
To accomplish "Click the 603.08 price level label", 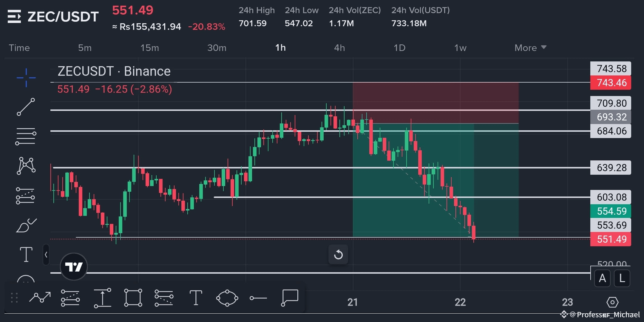I will tap(611, 197).
